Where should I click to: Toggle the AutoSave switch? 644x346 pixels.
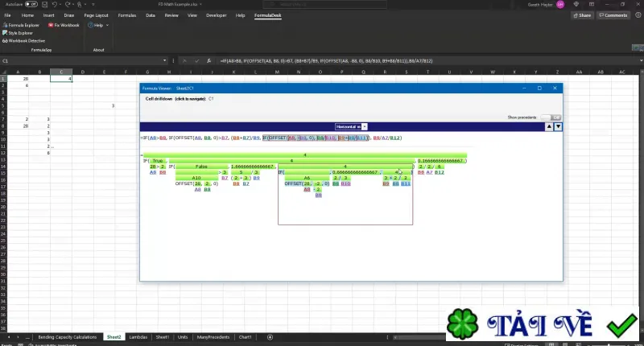point(31,4)
